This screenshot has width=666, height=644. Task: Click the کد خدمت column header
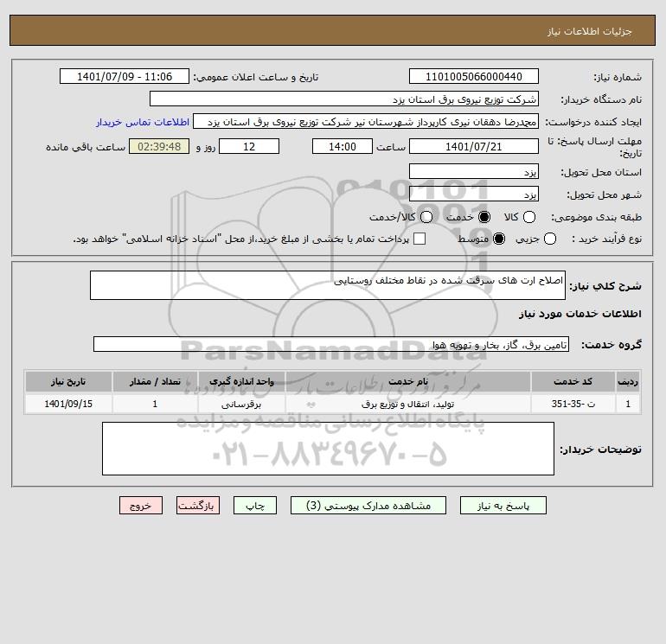coord(573,381)
